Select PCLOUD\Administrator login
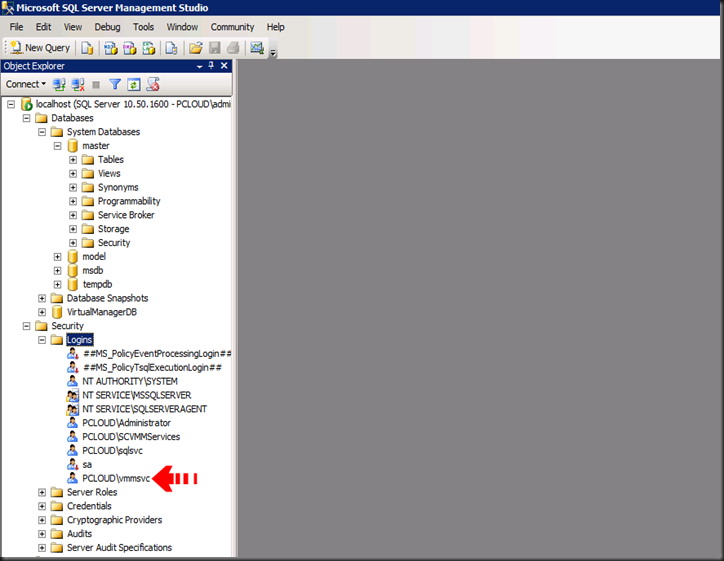 click(127, 423)
